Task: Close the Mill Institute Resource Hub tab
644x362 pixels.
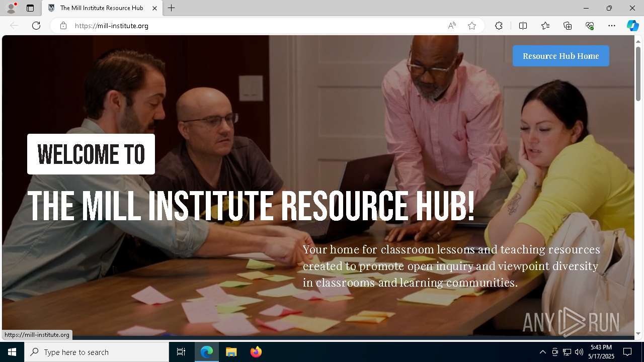Action: point(155,8)
